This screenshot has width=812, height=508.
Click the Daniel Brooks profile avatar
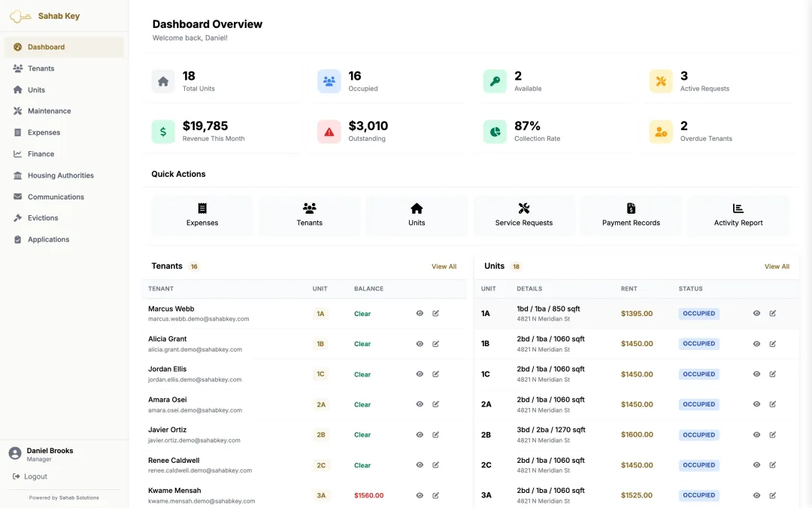(x=15, y=454)
